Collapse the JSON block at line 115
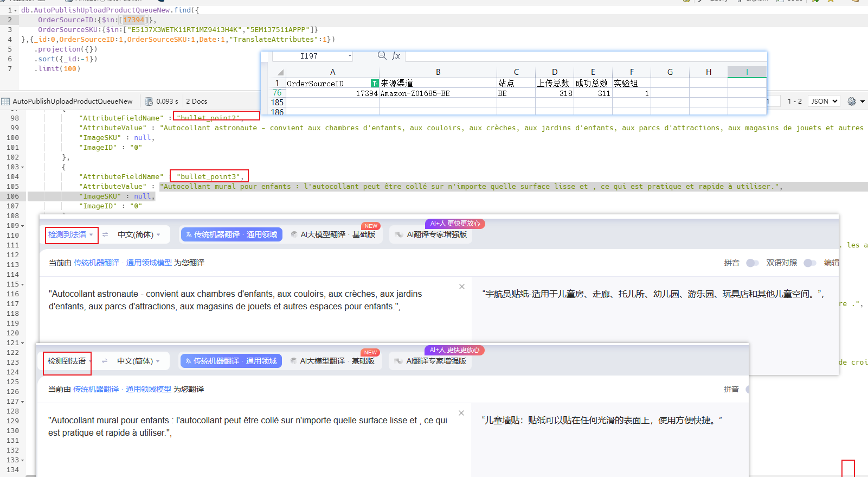 point(22,284)
